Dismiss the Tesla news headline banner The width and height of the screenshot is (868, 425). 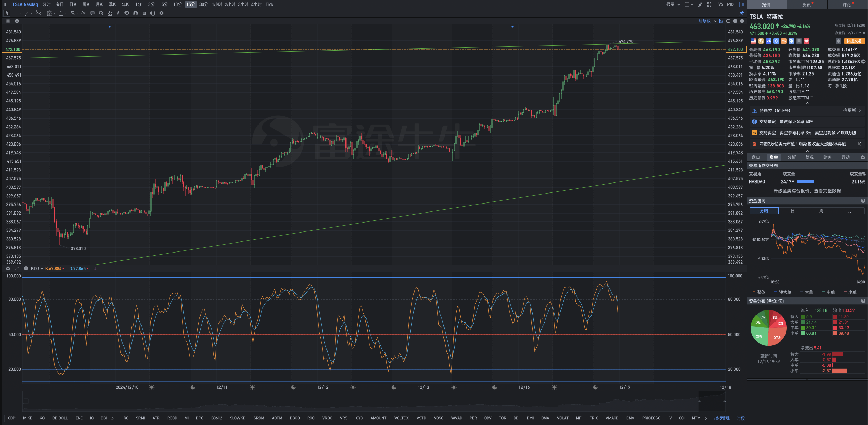(859, 144)
